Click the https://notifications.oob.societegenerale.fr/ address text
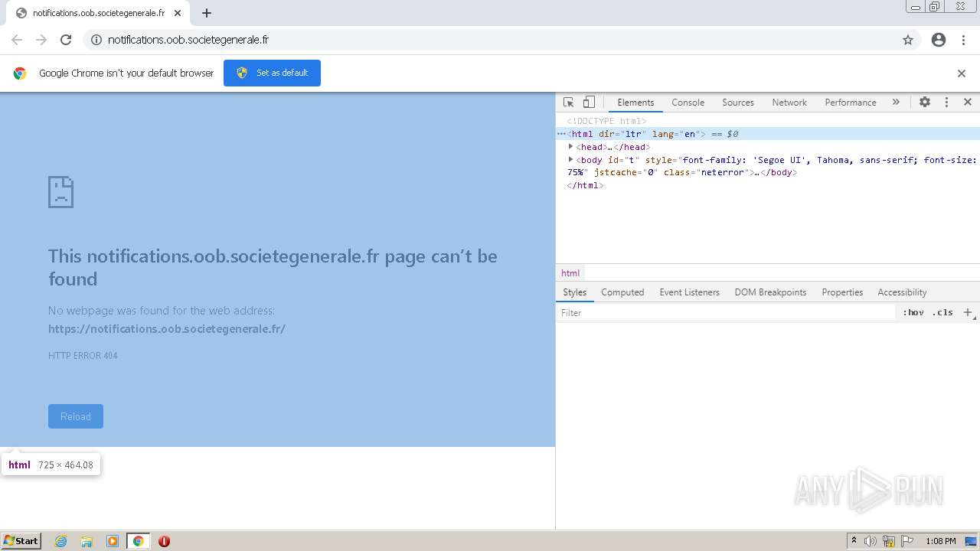The width and height of the screenshot is (980, 551). 167,329
